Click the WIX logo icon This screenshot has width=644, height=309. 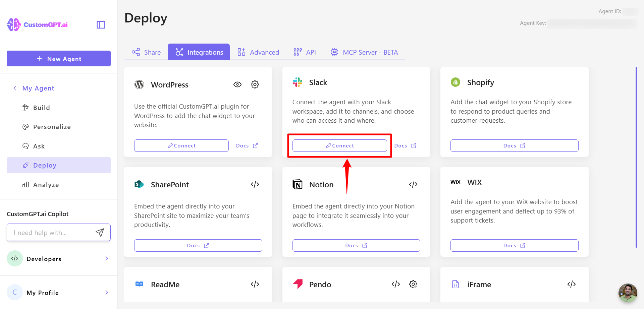(455, 182)
